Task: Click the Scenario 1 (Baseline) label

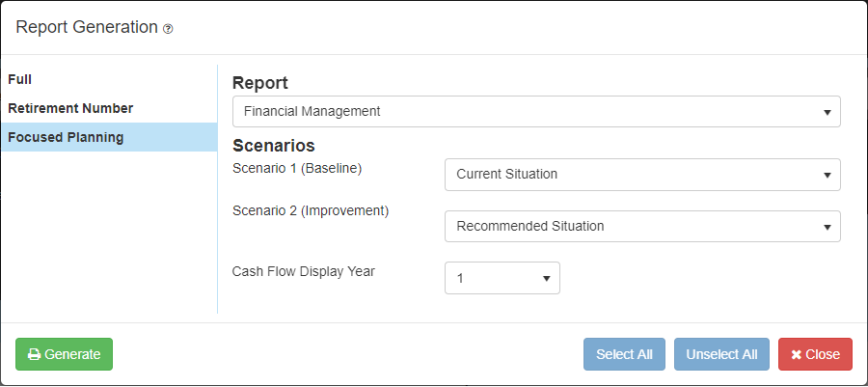Action: pos(297,167)
